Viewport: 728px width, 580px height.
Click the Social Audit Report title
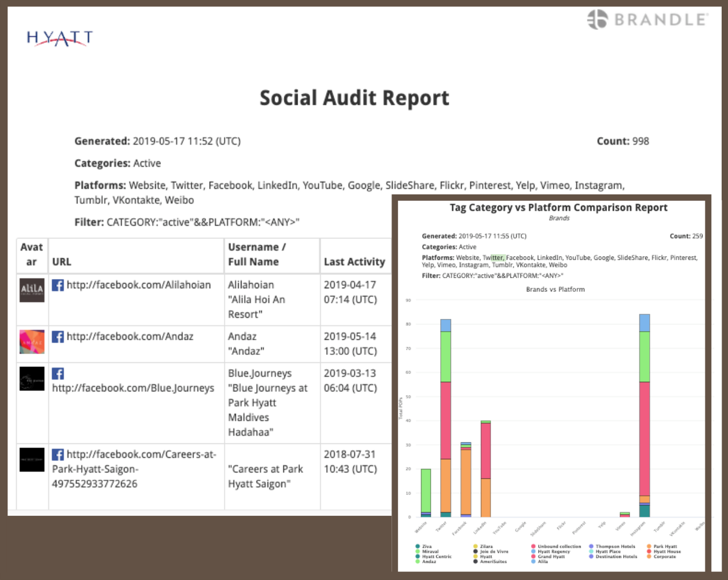[354, 98]
